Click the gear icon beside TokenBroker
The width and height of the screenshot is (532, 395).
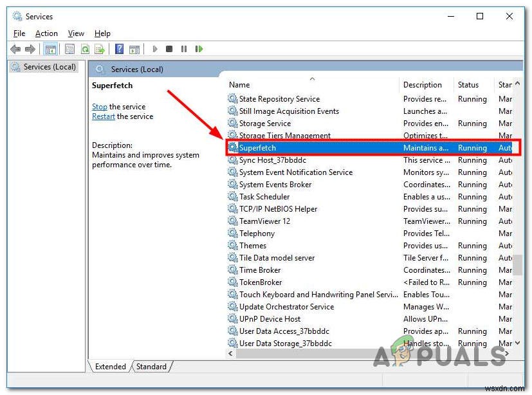(233, 282)
